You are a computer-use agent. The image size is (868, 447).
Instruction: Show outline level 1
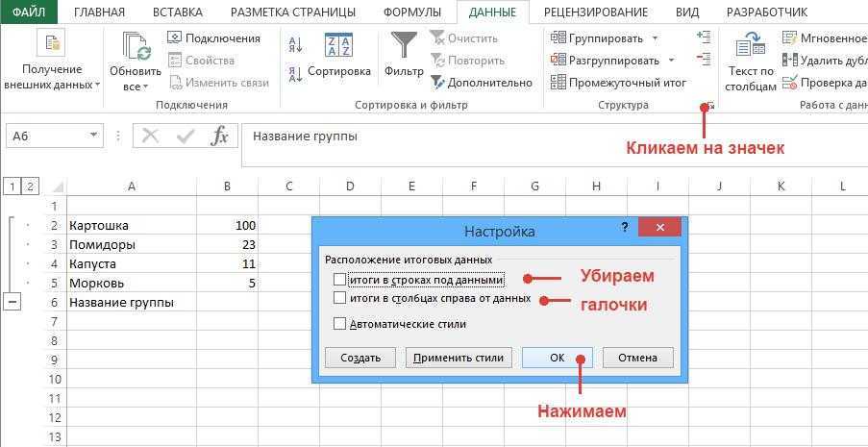point(12,187)
